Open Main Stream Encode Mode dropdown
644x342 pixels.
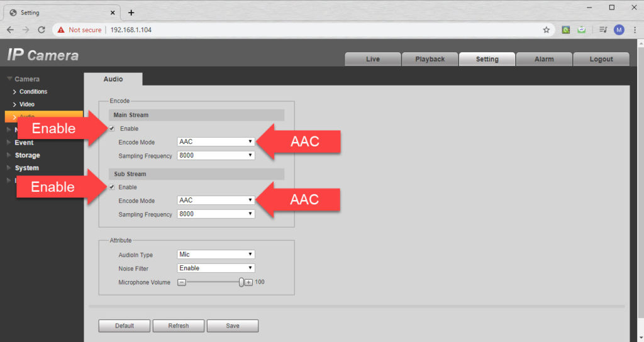(216, 142)
